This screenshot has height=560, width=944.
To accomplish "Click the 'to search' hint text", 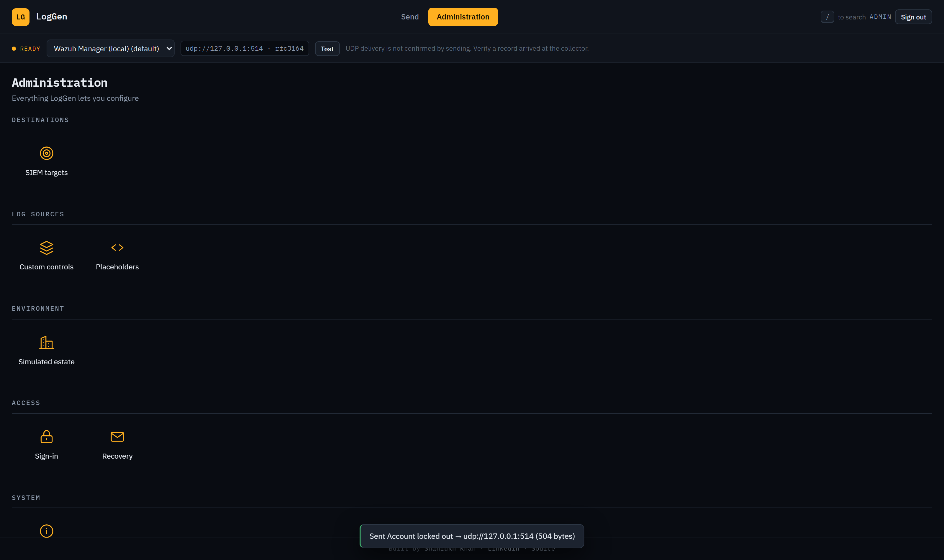I will [x=851, y=17].
